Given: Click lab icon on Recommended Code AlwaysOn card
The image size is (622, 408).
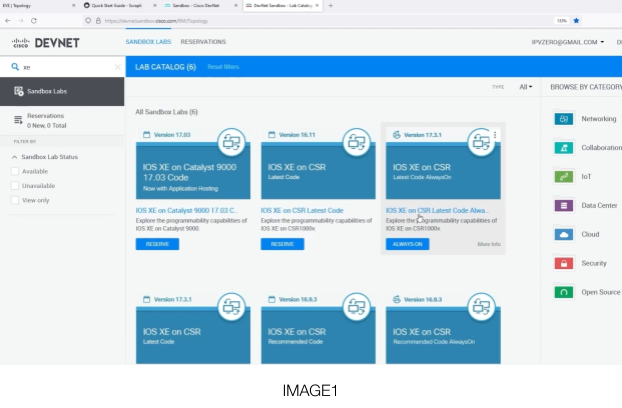Looking at the screenshot, I should (x=482, y=306).
